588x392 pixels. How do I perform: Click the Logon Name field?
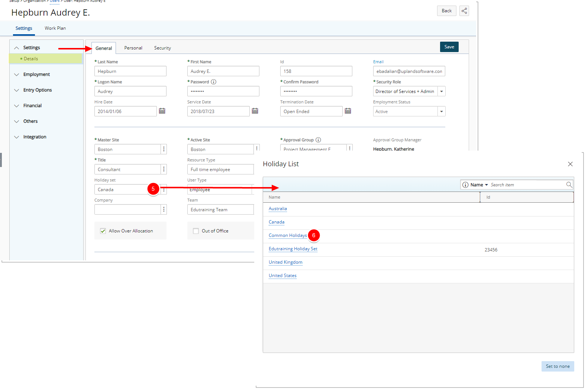pyautogui.click(x=130, y=91)
